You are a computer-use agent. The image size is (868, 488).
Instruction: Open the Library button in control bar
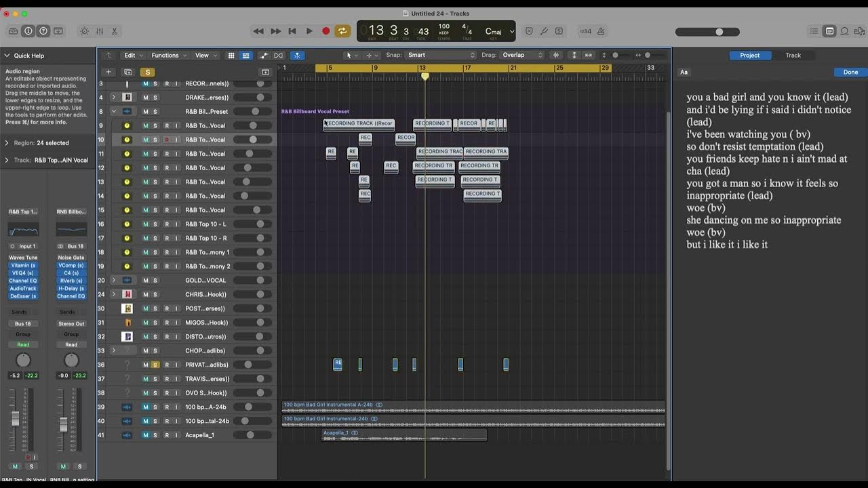[x=13, y=31]
